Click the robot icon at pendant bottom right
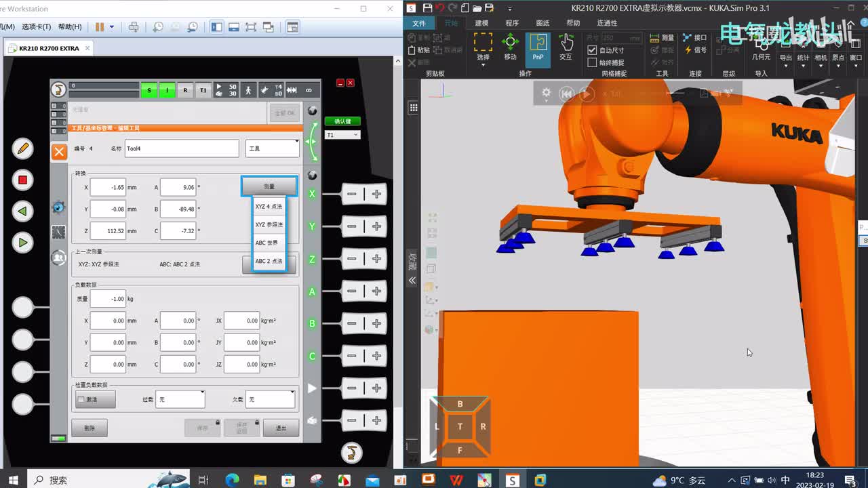The height and width of the screenshot is (488, 868). (352, 452)
